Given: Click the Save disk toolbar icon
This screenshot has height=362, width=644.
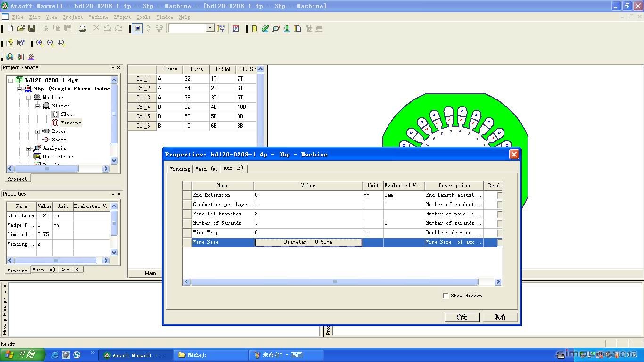Looking at the screenshot, I should point(32,28).
